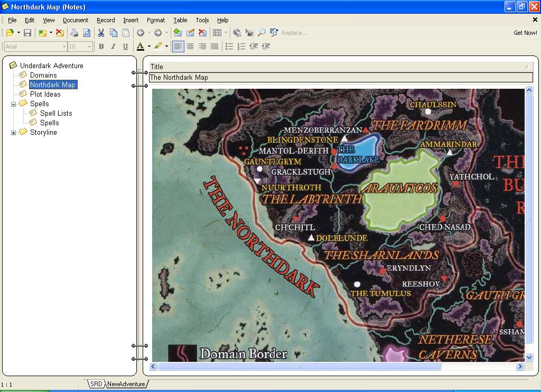Expand the Storyline folder in tree

[13, 133]
